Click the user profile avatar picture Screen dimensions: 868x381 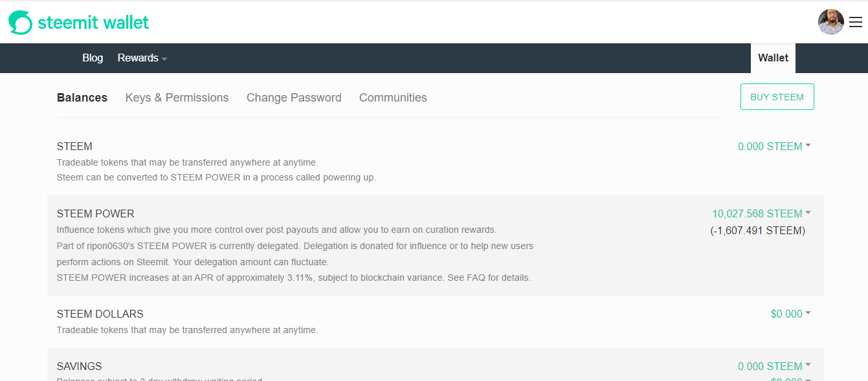click(x=831, y=22)
